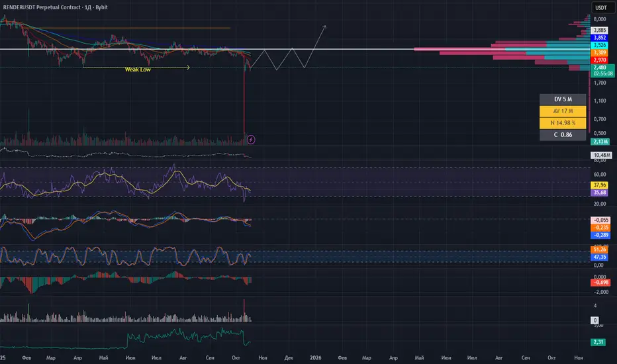617x364 pixels.
Task: Click the blue -0,289 MACD label
Action: 600,235
